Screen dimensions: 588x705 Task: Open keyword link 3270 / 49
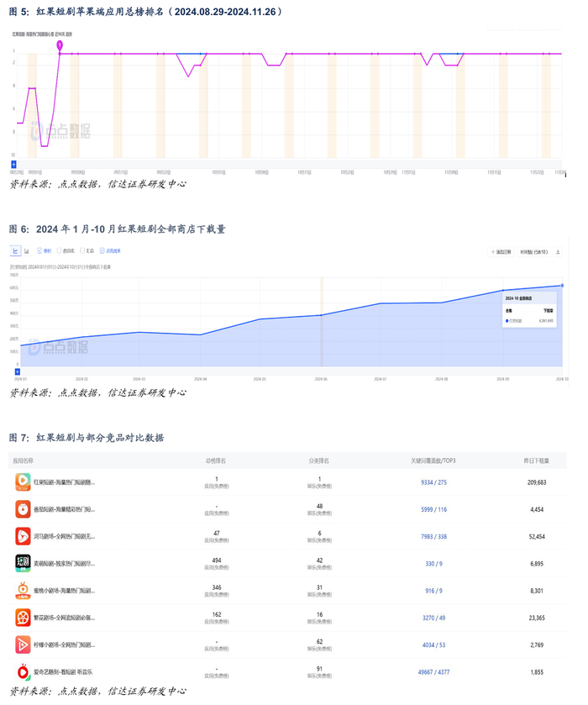point(433,618)
